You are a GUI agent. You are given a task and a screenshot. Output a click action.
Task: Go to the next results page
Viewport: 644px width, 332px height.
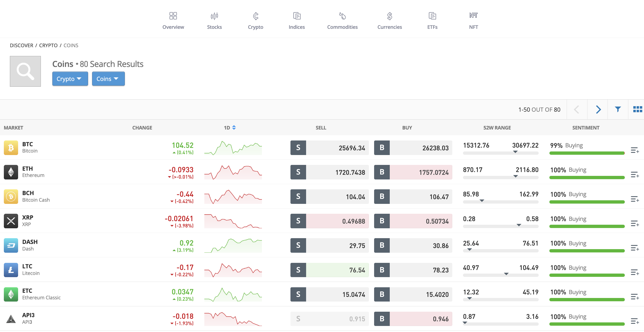598,109
